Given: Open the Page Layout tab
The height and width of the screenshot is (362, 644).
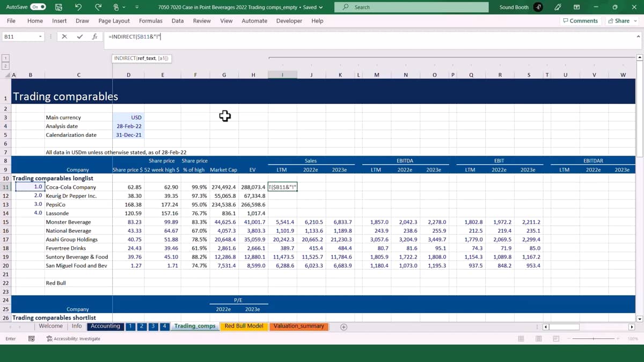Looking at the screenshot, I should 114,21.
